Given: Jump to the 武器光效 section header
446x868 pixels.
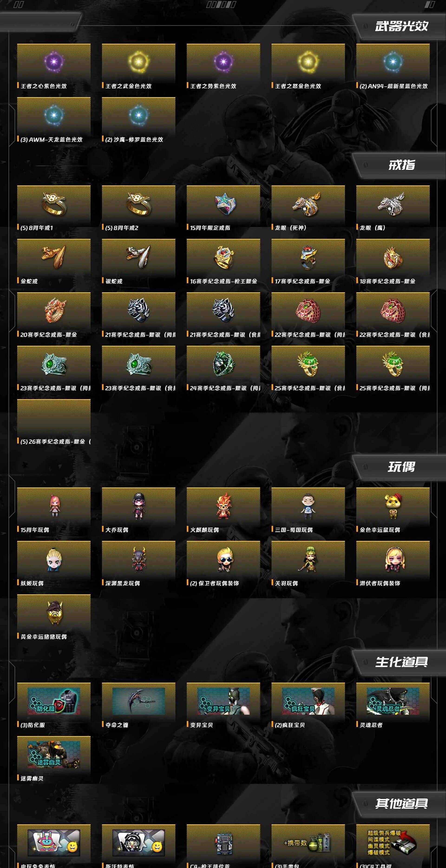Looking at the screenshot, I should click(402, 26).
